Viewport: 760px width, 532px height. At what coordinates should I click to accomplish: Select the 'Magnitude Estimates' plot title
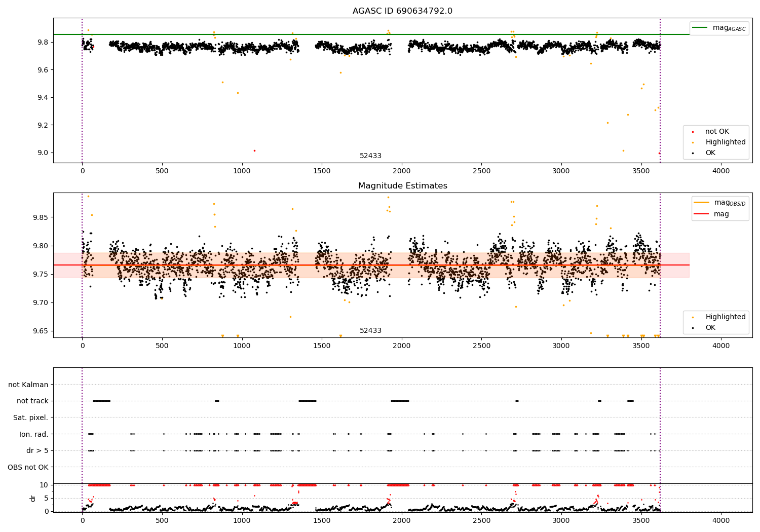[403, 186]
